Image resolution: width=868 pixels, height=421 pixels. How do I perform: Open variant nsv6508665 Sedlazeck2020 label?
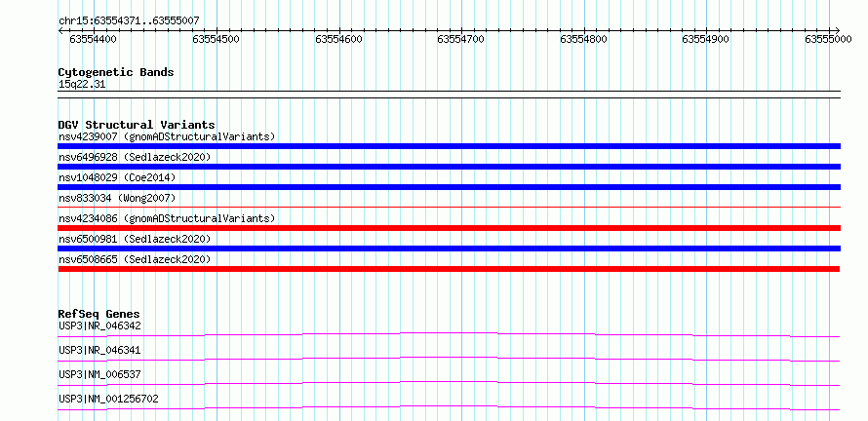[135, 259]
